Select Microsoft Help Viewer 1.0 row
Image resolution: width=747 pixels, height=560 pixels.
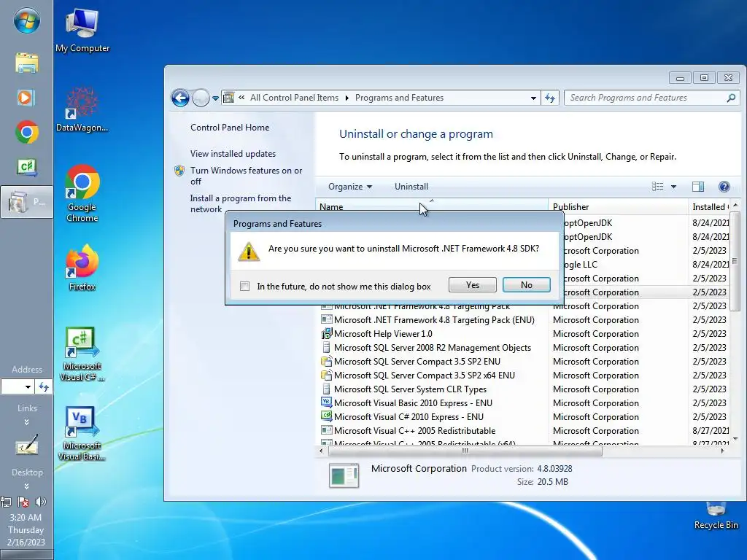click(x=523, y=333)
